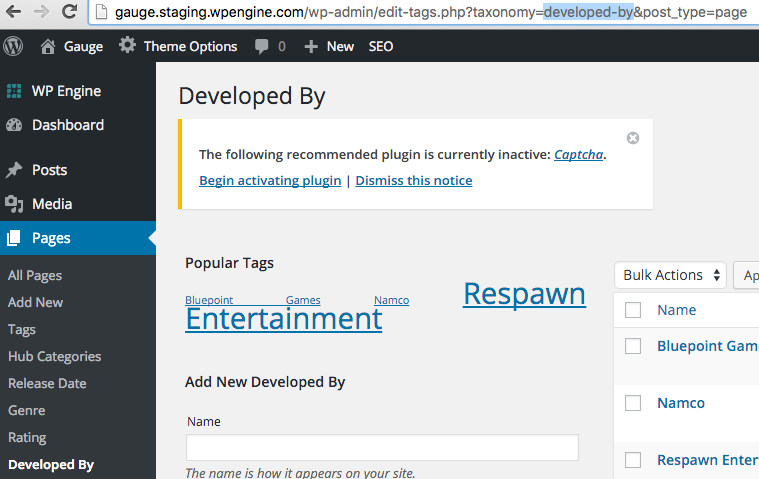Check the Namco row checkbox

tap(633, 403)
